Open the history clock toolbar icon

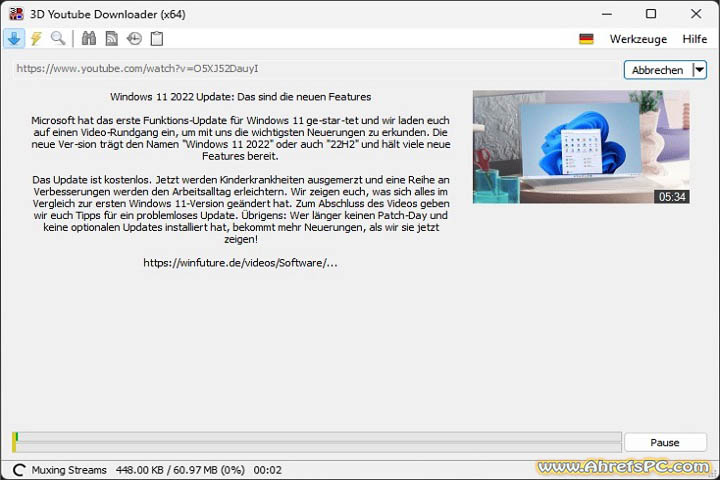(134, 39)
